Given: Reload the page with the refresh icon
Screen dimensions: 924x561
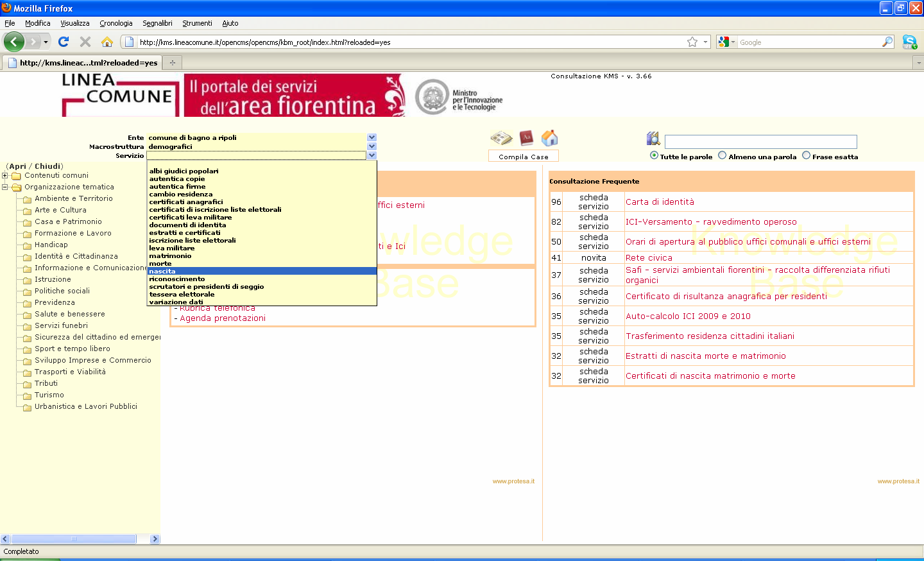Looking at the screenshot, I should 64,42.
